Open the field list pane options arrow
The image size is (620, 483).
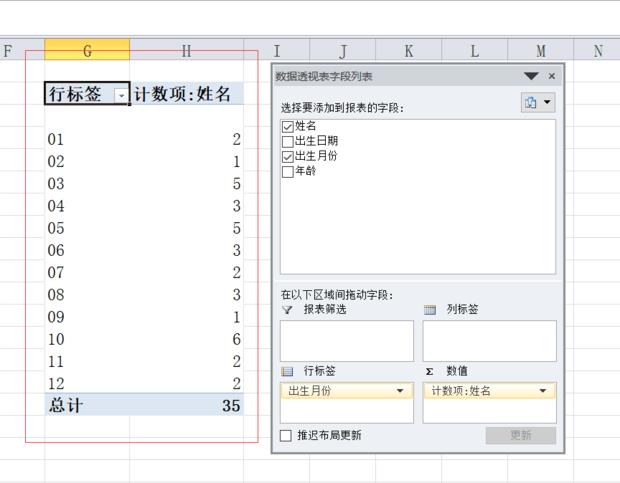click(531, 76)
